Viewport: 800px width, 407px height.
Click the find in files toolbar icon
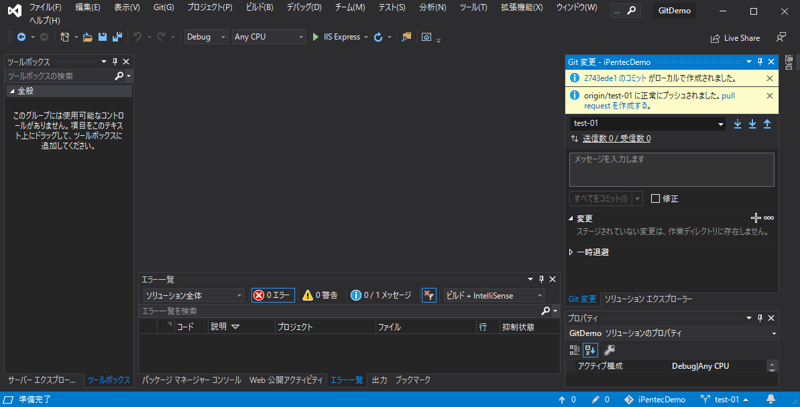[x=406, y=37]
